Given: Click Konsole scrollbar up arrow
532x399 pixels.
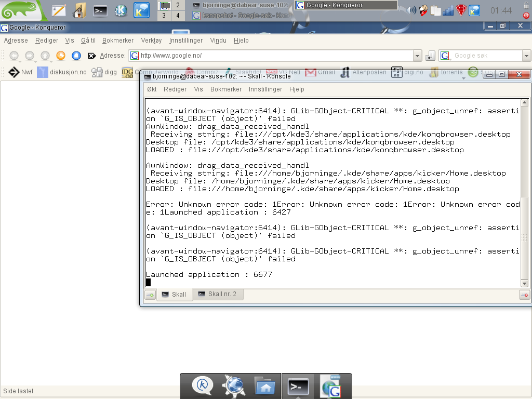Looking at the screenshot, I should [525, 102].
